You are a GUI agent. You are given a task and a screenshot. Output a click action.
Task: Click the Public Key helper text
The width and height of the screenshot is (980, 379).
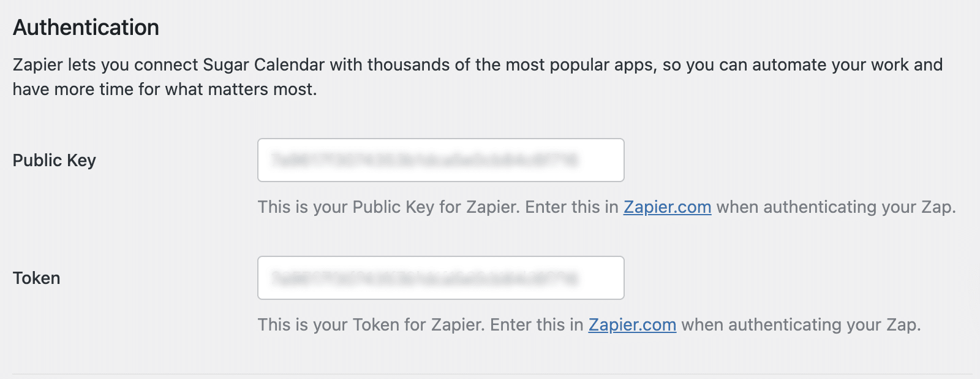point(606,207)
